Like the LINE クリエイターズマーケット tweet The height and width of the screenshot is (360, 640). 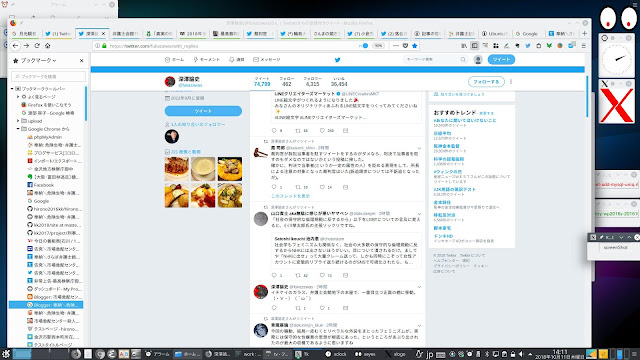coord(322,131)
